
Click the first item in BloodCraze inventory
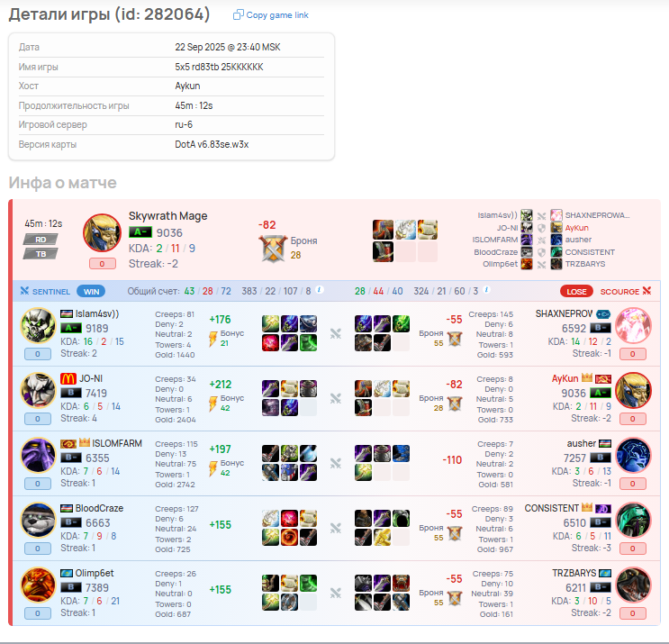270,519
